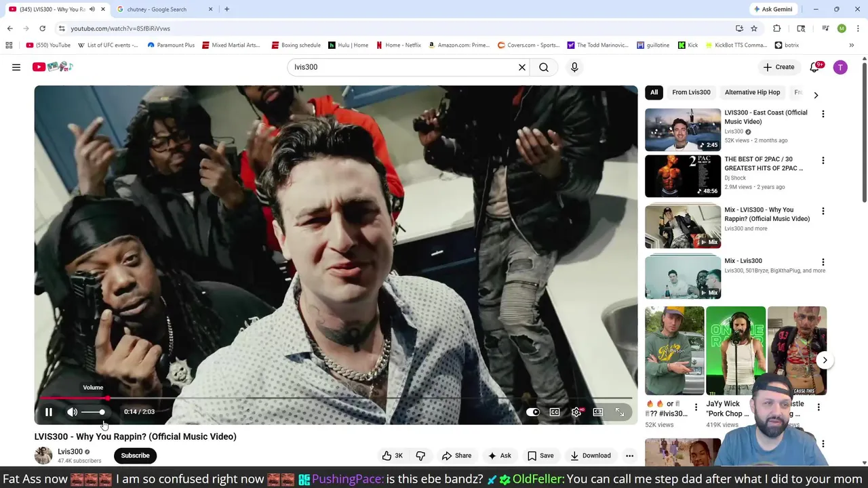868x488 pixels.
Task: Open options for East Coast video
Action: [823, 114]
